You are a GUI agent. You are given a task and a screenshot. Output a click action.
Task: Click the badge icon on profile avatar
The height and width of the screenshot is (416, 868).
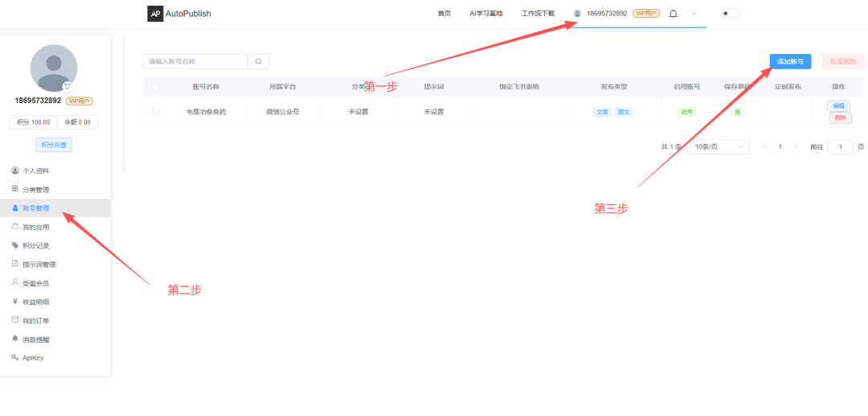pos(67,86)
